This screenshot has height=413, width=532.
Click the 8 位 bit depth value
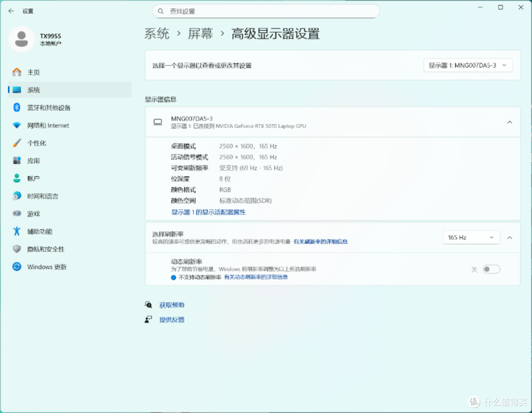[225, 179]
